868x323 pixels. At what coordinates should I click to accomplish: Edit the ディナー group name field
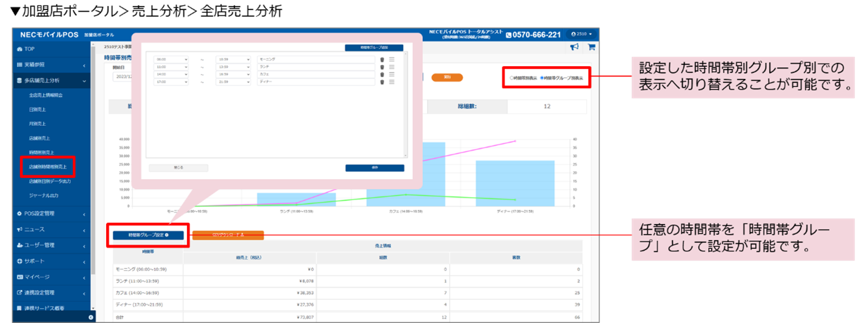(315, 83)
